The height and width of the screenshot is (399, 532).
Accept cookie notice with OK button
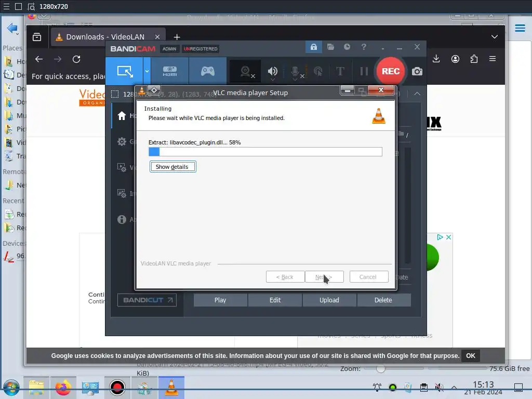tap(471, 355)
